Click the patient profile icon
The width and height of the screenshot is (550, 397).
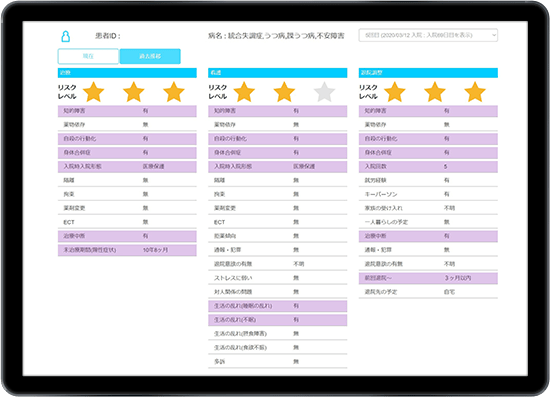pyautogui.click(x=66, y=36)
